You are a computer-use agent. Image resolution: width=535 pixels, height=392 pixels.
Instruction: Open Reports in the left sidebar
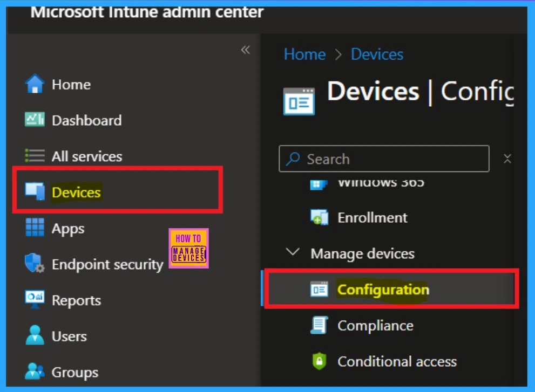pos(76,301)
